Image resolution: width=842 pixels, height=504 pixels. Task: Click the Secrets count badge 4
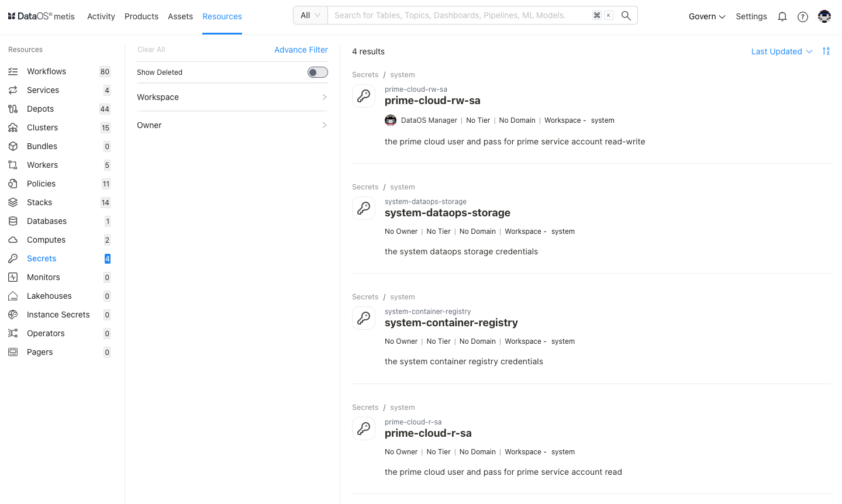108,258
